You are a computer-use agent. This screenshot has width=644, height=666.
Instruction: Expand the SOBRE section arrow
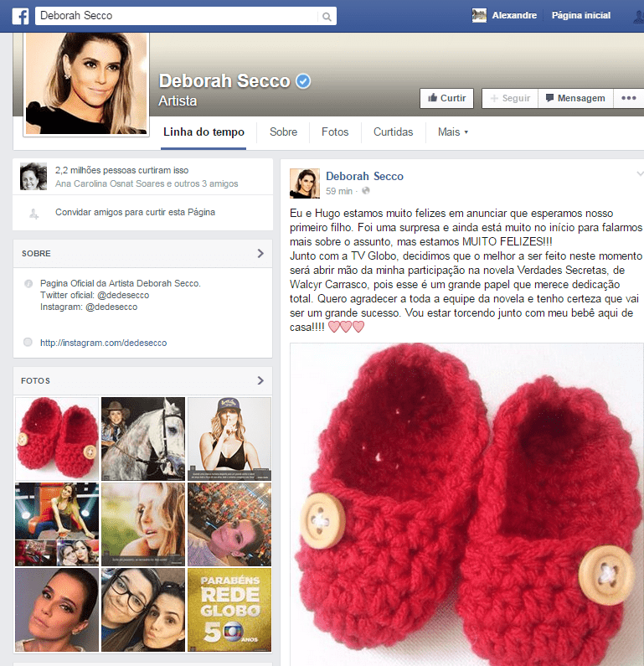coord(260,254)
